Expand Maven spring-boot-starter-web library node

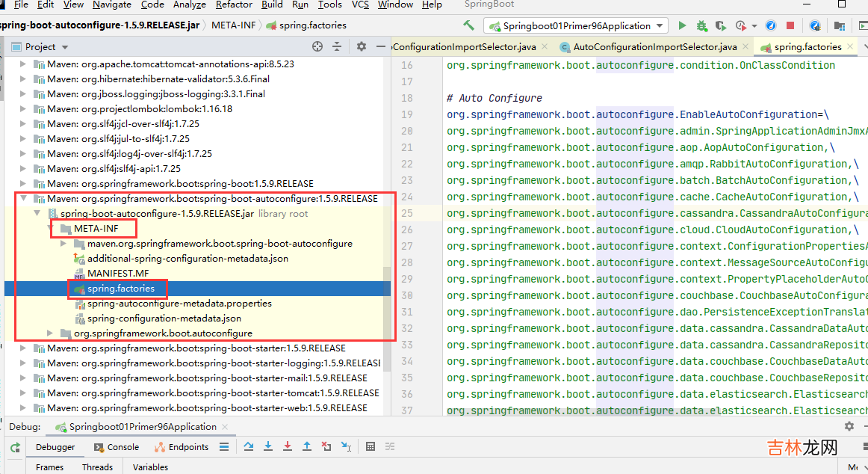coord(23,408)
